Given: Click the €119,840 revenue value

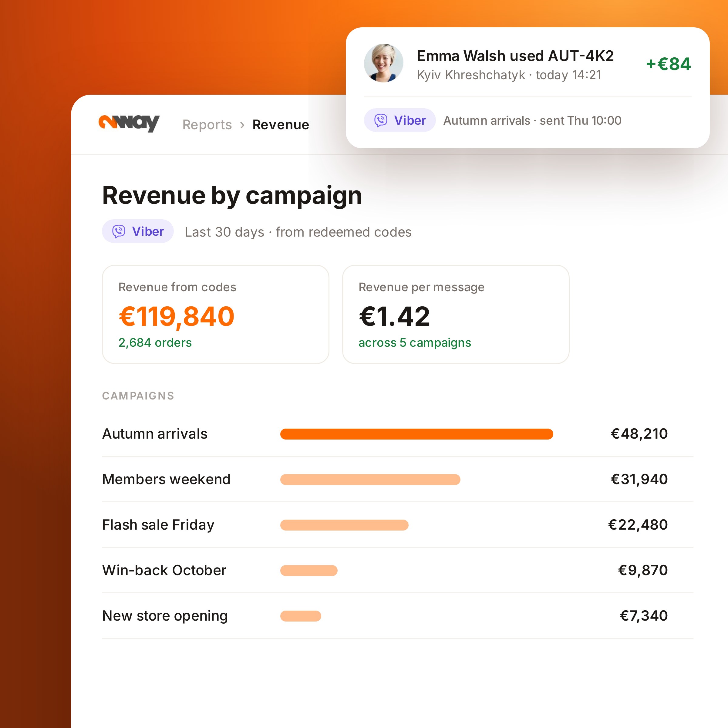Looking at the screenshot, I should pyautogui.click(x=176, y=316).
